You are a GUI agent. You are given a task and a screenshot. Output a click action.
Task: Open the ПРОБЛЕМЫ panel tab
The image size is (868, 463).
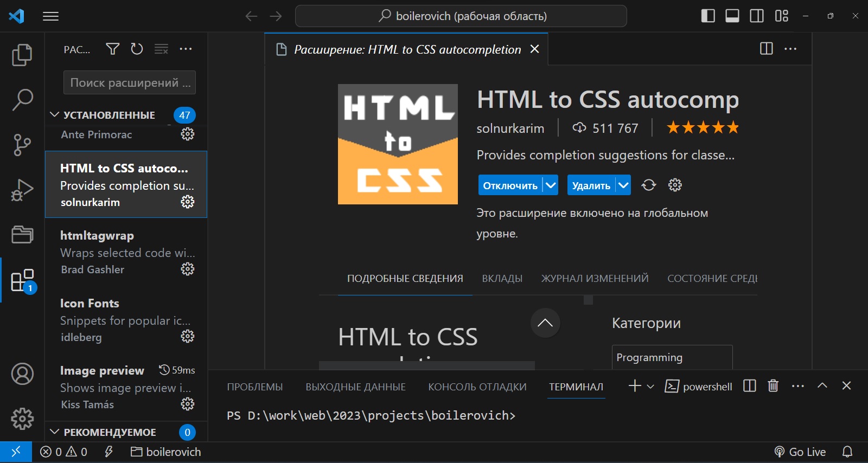coord(255,387)
